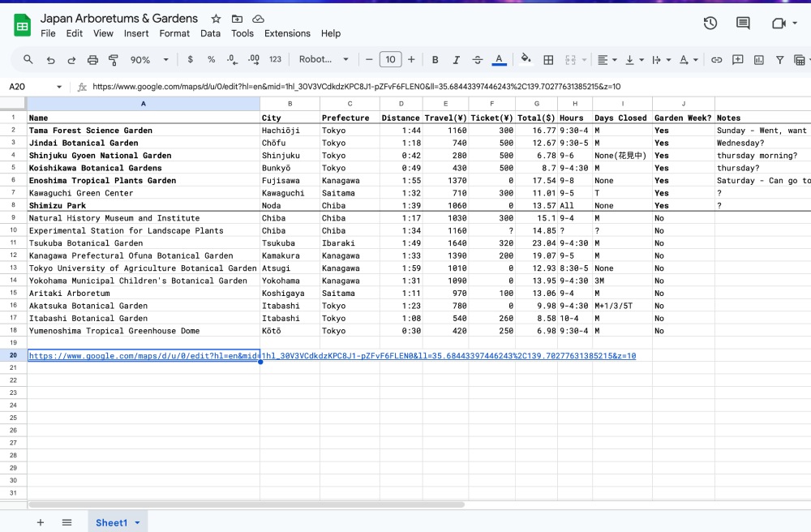Open the comment history panel
This screenshot has height=532, width=811.
(x=742, y=24)
